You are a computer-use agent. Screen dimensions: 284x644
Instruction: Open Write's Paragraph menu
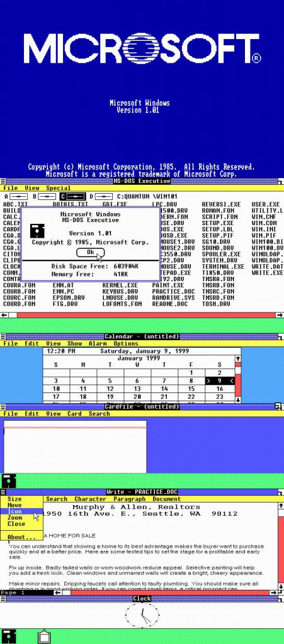[x=130, y=499]
